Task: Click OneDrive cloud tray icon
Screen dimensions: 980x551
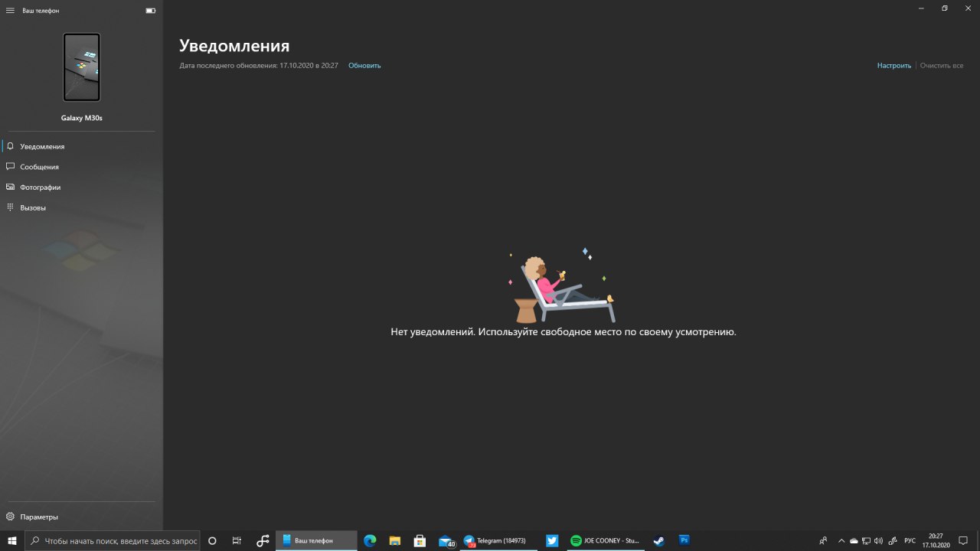Action: (x=854, y=540)
